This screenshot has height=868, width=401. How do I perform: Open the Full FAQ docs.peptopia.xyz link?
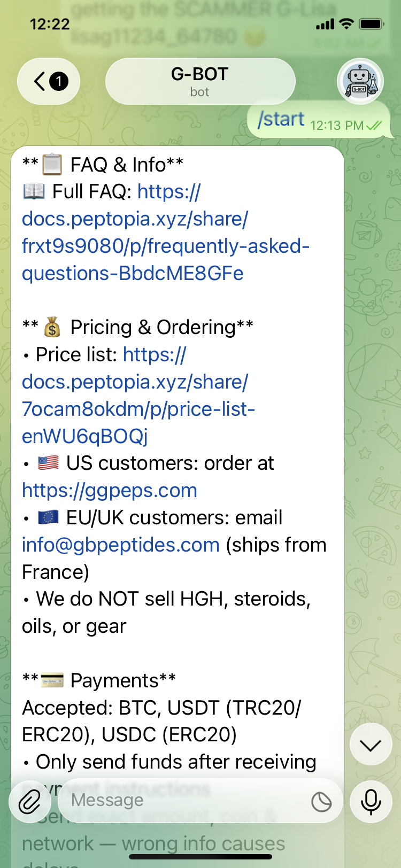pos(165,232)
